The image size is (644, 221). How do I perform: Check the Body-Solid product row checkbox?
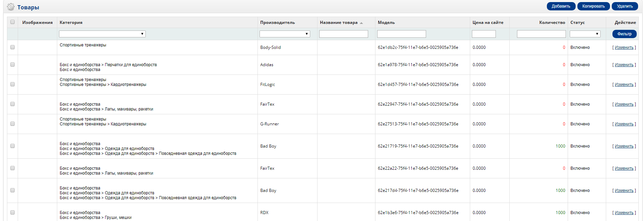(12, 47)
